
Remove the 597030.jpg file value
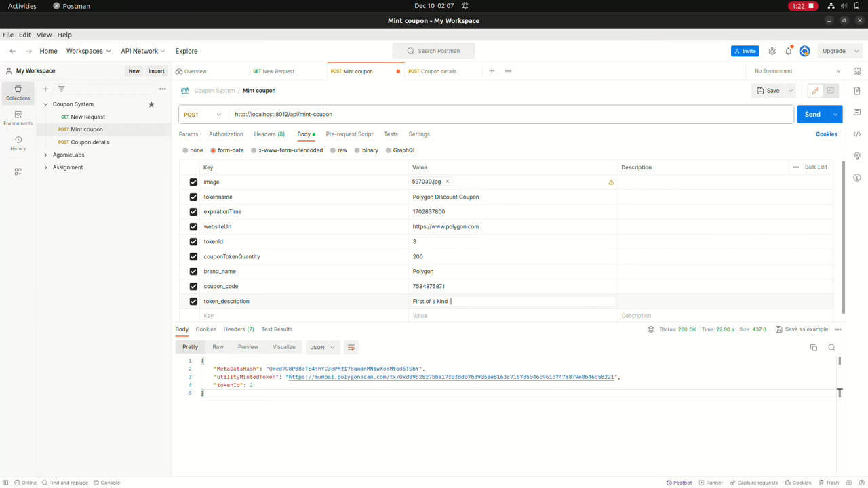448,182
